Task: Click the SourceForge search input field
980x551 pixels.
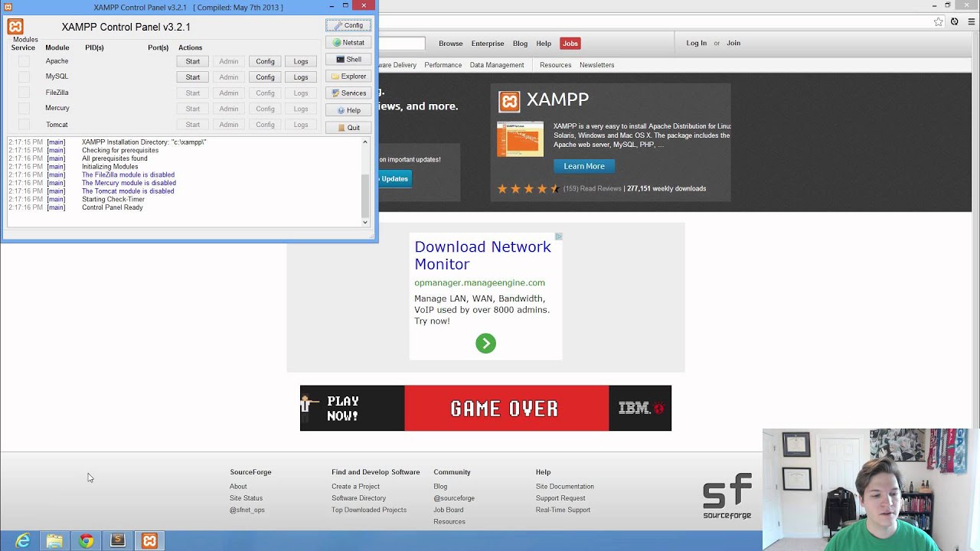Action: coord(402,44)
